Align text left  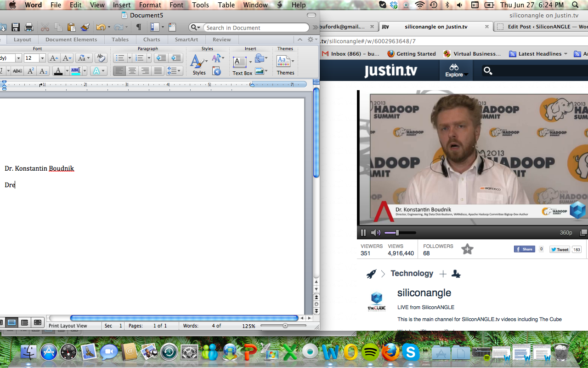coord(119,71)
